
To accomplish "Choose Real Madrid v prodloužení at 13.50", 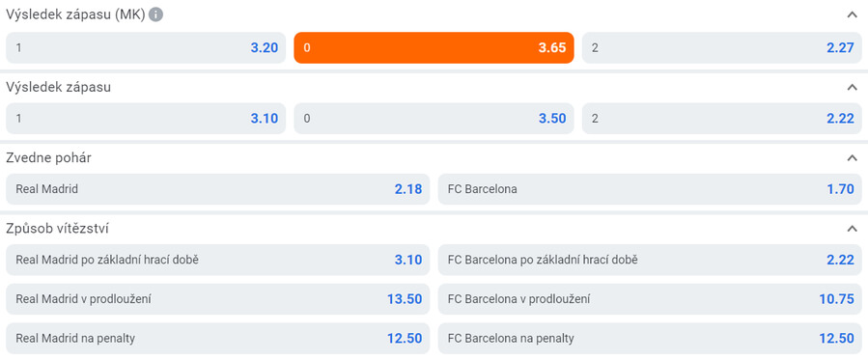I will pyautogui.click(x=218, y=299).
